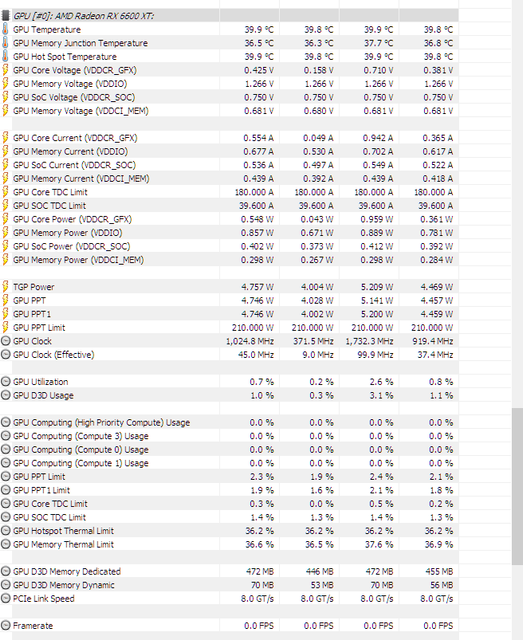The height and width of the screenshot is (640, 523).
Task: Click lightning icon next to GPU SoC Voltage (VDDCR_SOC)
Action: point(5,97)
